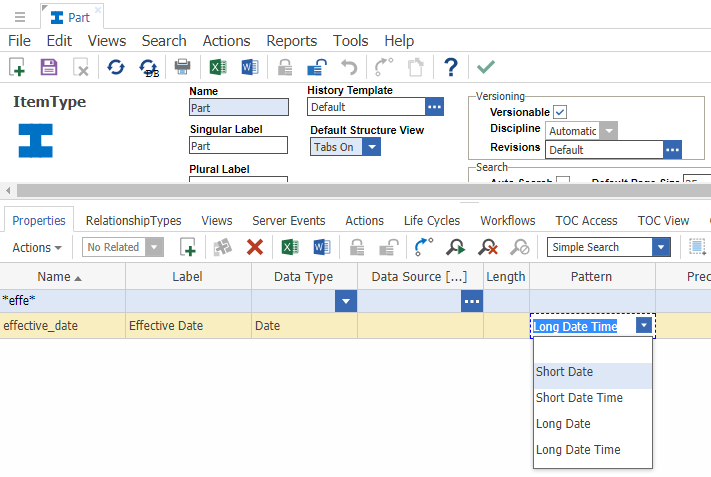Choose Long Date pattern option
This screenshot has height=477, width=711.
[x=563, y=424]
